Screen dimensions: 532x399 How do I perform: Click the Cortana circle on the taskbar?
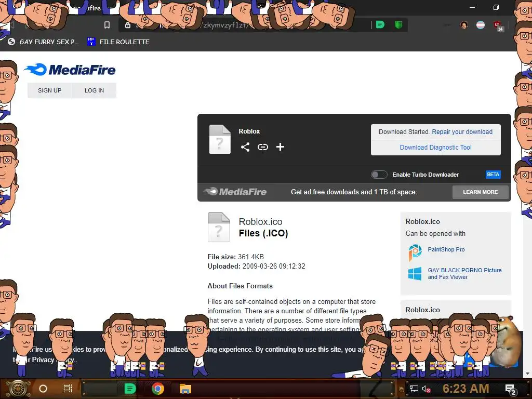click(x=43, y=389)
